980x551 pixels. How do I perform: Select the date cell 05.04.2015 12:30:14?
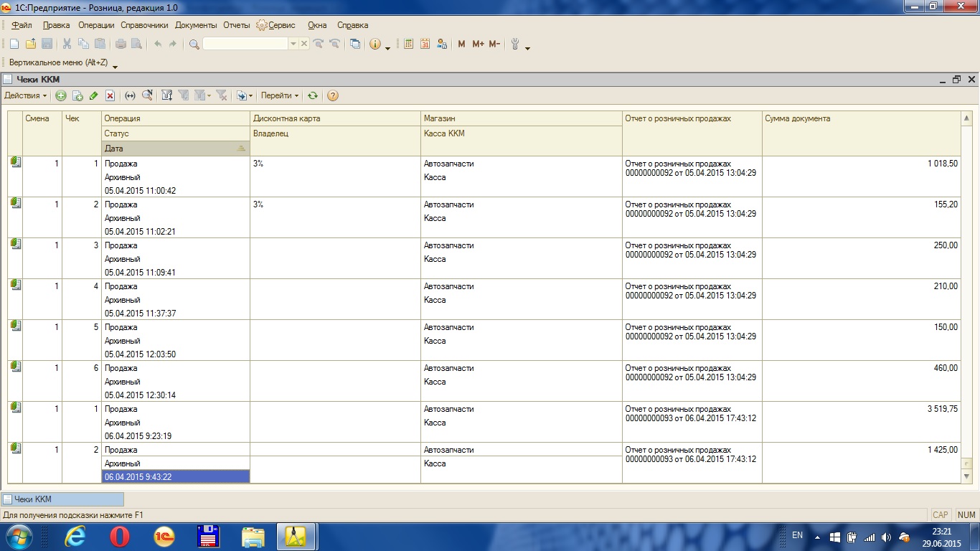coord(176,395)
